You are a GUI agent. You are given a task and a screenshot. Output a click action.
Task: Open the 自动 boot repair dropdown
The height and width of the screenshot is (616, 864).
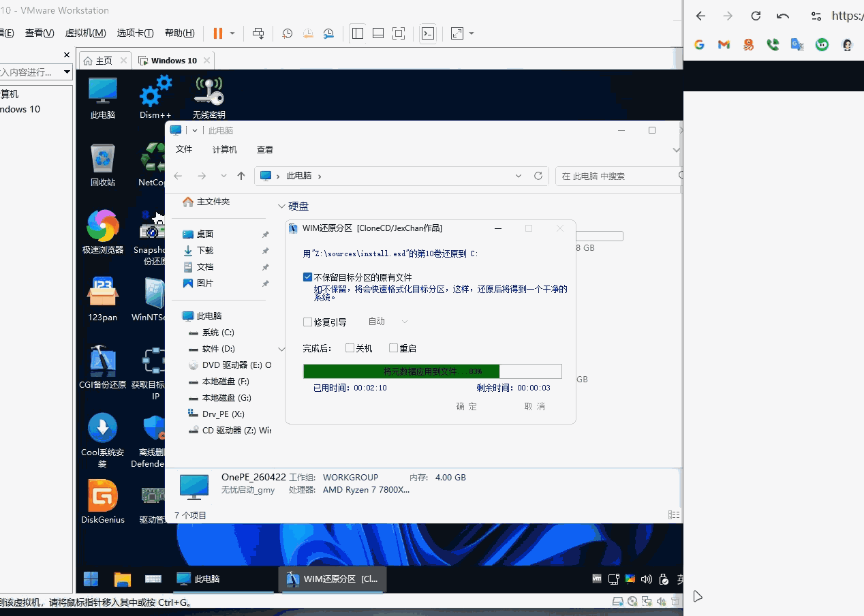coord(388,322)
